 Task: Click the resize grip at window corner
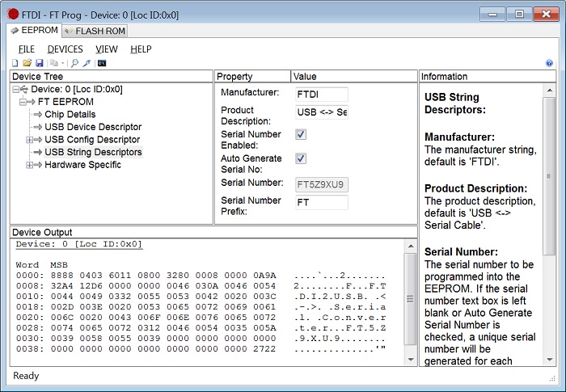click(x=552, y=378)
